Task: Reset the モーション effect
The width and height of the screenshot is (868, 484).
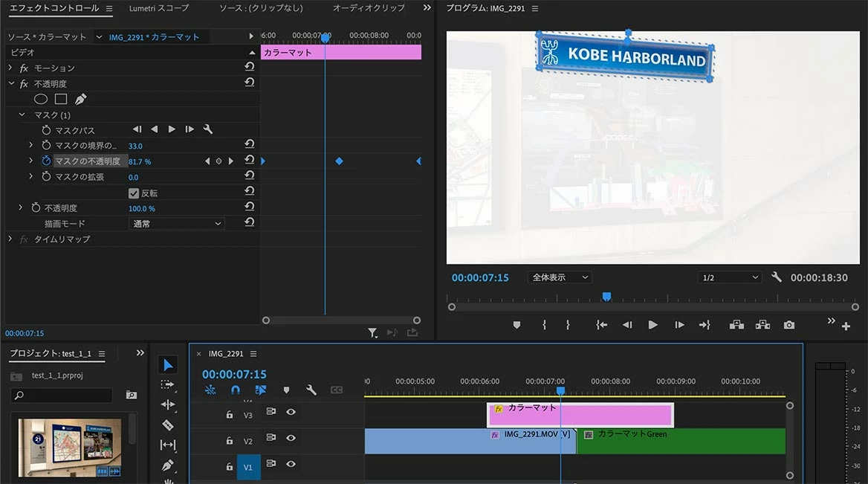Action: [x=250, y=66]
